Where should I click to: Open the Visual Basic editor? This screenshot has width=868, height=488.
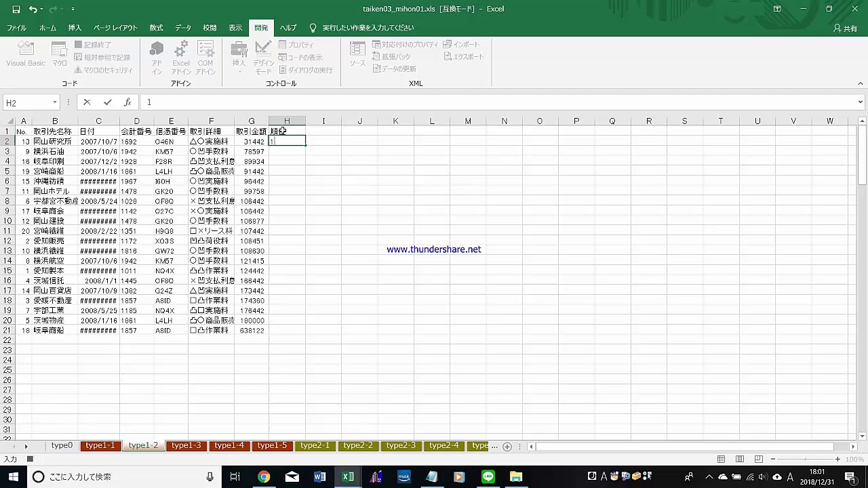coord(26,54)
